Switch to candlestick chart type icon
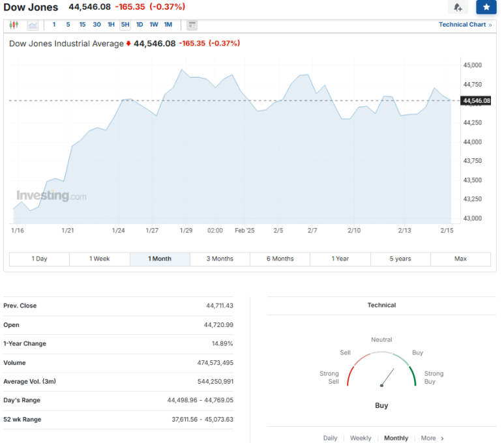 point(14,25)
